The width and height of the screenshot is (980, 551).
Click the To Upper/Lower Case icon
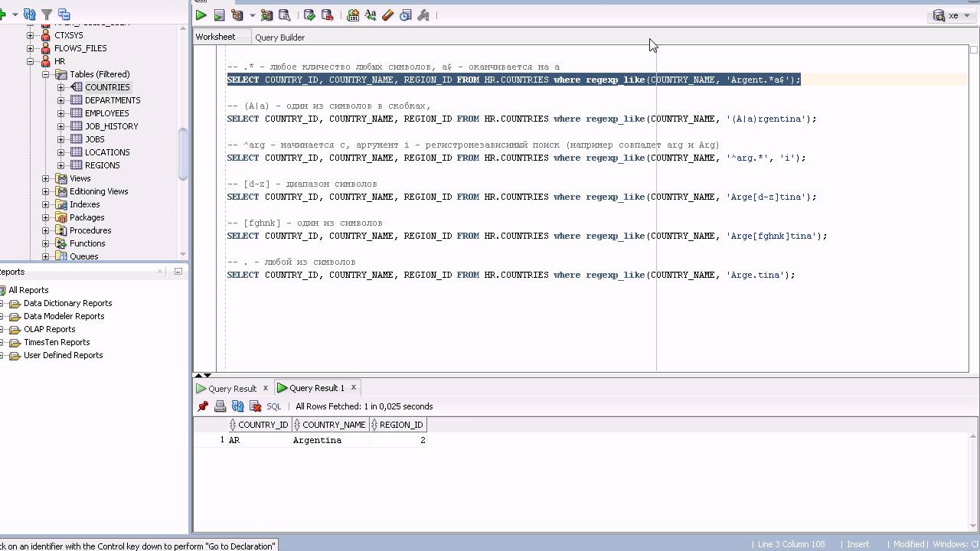point(371,15)
